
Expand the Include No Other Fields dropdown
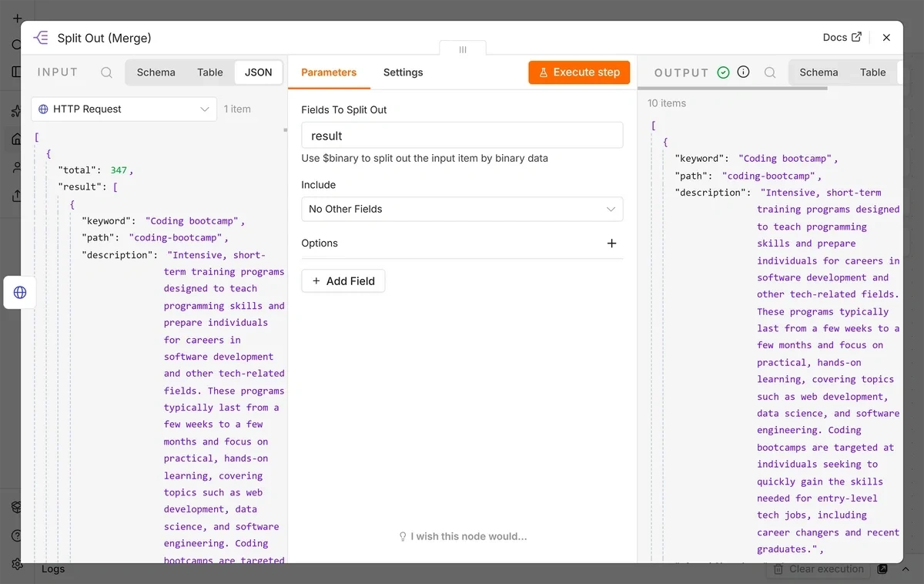point(462,209)
